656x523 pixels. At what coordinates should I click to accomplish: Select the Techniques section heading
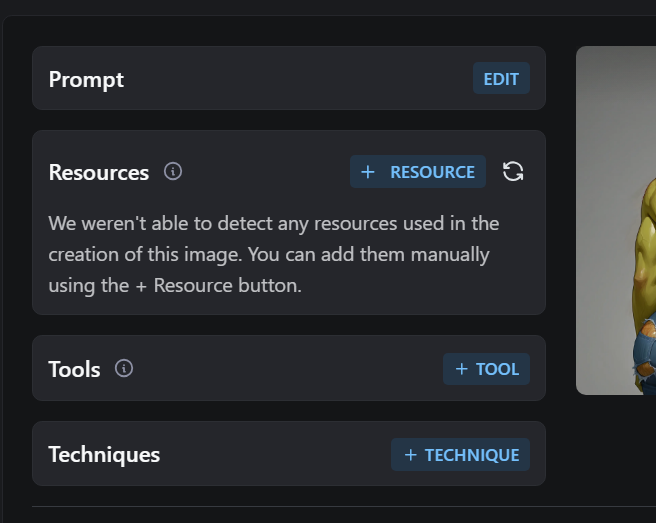(x=104, y=455)
